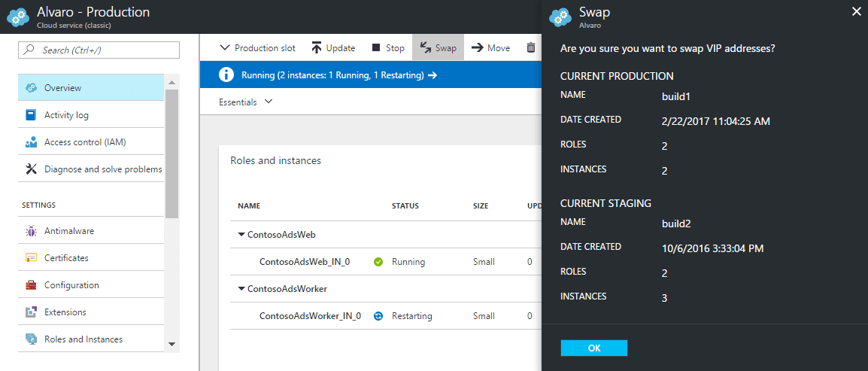
Task: Click the Move toolbar button
Action: 490,48
